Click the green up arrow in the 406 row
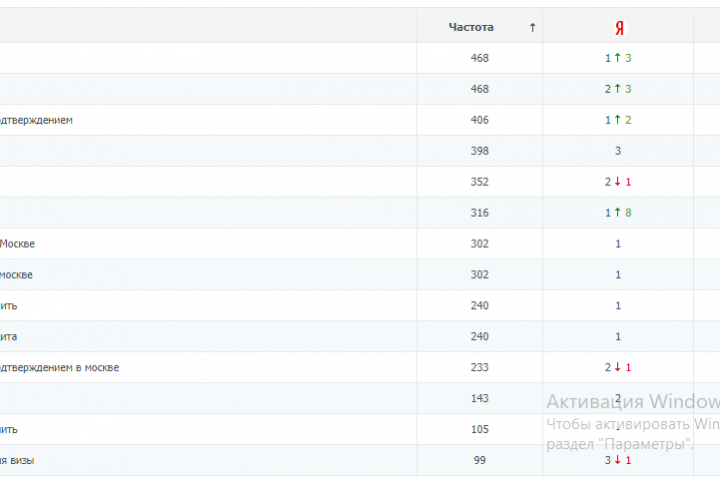The height and width of the screenshot is (478, 720). tap(618, 120)
